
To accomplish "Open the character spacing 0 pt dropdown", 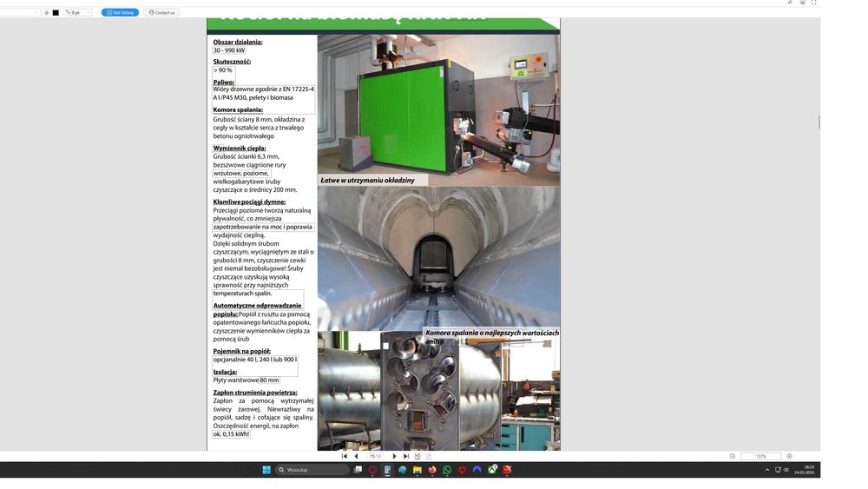I will coord(78,12).
